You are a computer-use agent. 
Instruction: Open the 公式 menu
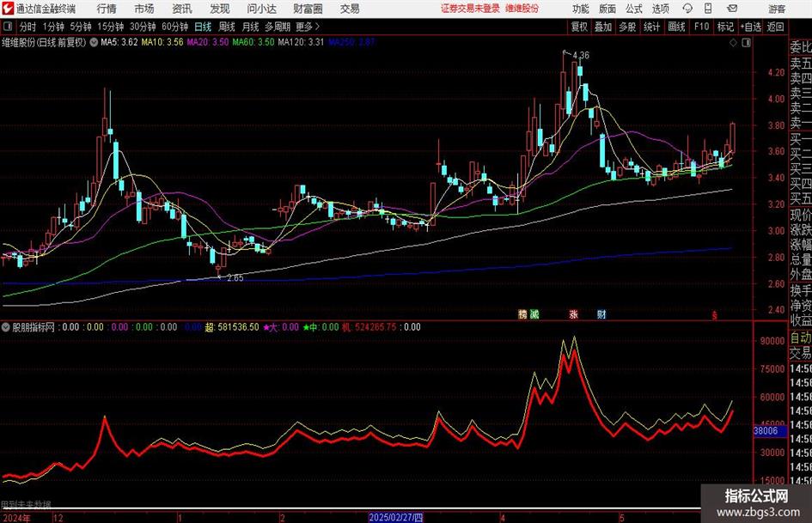pyautogui.click(x=634, y=9)
